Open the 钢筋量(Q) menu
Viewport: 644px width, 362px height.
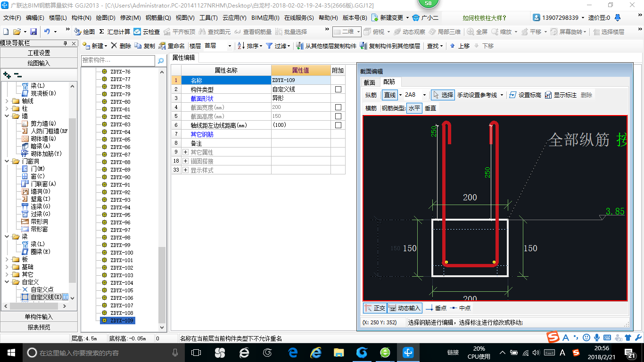(158, 18)
